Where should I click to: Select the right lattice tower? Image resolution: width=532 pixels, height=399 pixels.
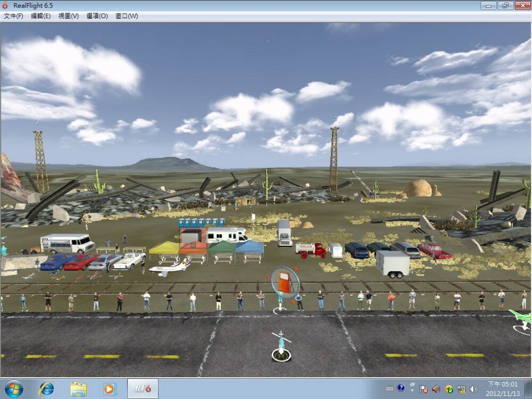(334, 161)
